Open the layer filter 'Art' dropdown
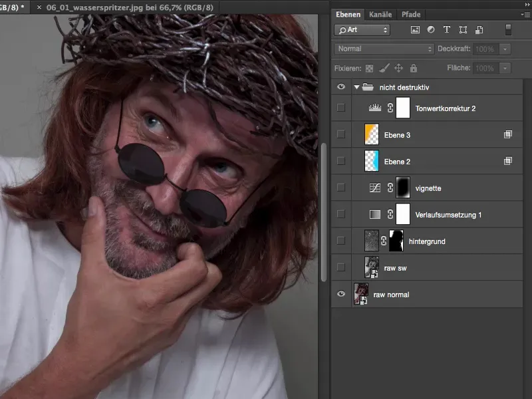 [x=362, y=30]
